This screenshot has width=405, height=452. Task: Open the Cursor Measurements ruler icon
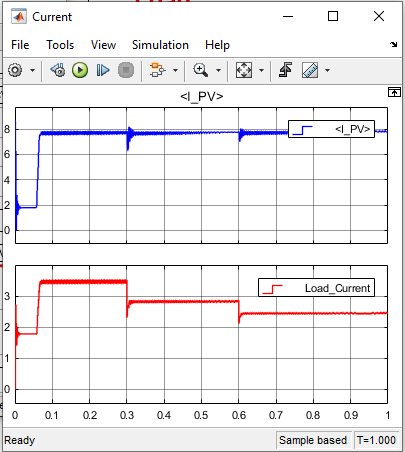tap(310, 70)
